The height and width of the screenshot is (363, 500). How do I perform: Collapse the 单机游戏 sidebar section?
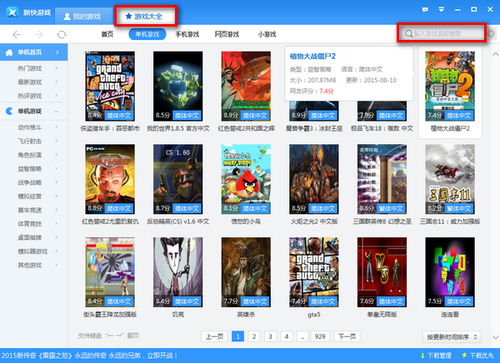point(56,111)
